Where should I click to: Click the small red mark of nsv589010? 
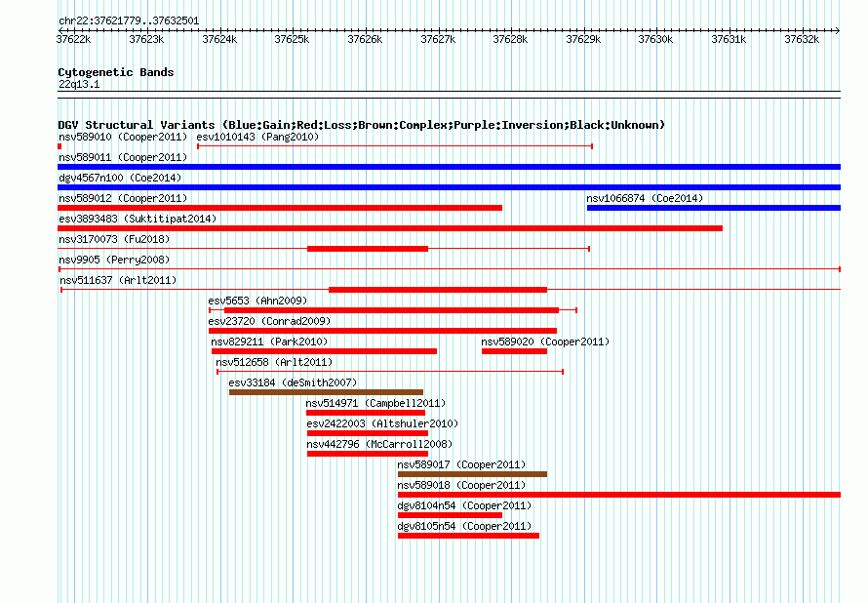click(x=59, y=146)
